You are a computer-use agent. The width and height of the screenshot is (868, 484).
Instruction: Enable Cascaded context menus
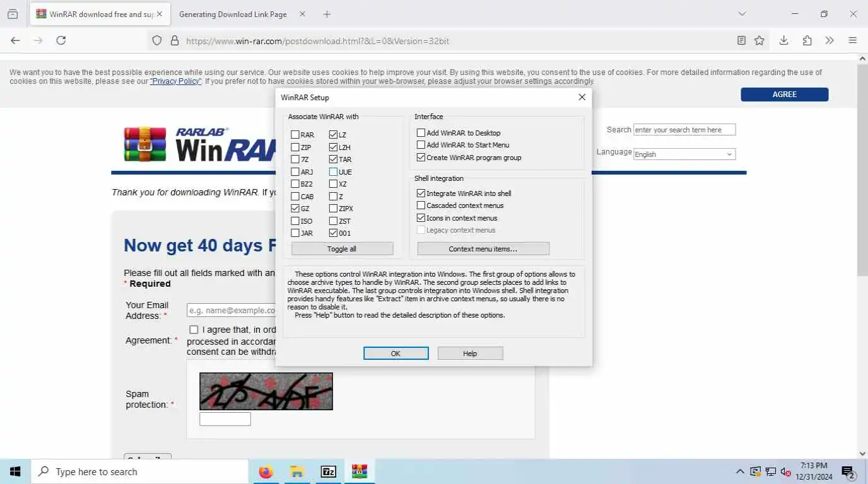(421, 205)
